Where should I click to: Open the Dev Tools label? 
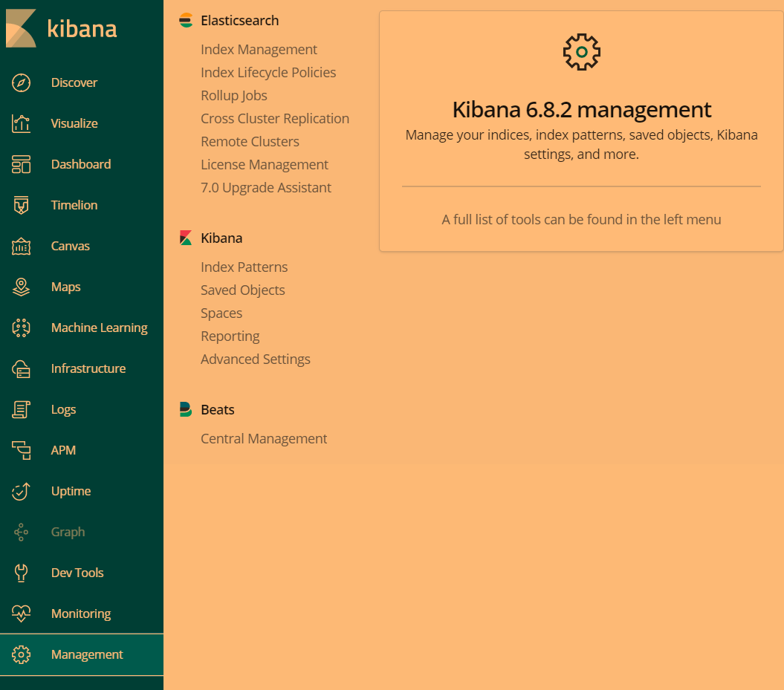point(77,573)
